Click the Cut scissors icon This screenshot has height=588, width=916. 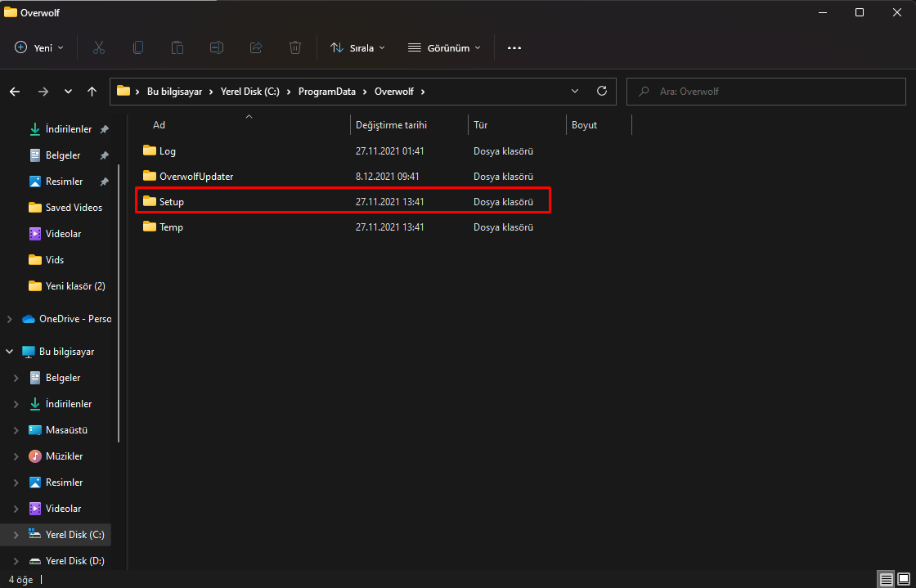pos(99,48)
